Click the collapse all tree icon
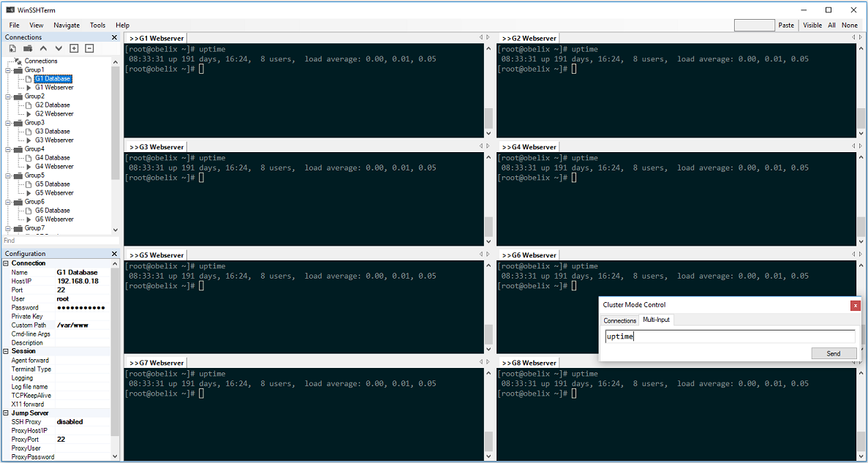 click(89, 49)
